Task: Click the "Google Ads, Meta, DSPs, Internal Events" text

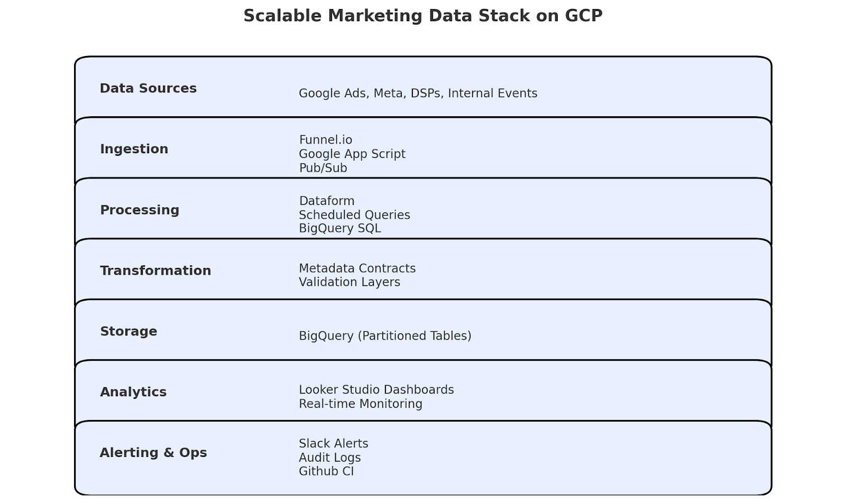Action: coord(418,94)
